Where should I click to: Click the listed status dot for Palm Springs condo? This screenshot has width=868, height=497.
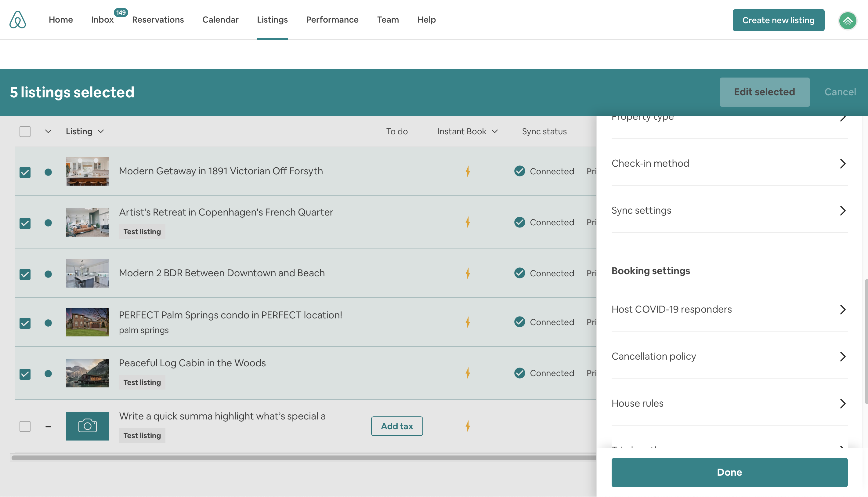(48, 323)
